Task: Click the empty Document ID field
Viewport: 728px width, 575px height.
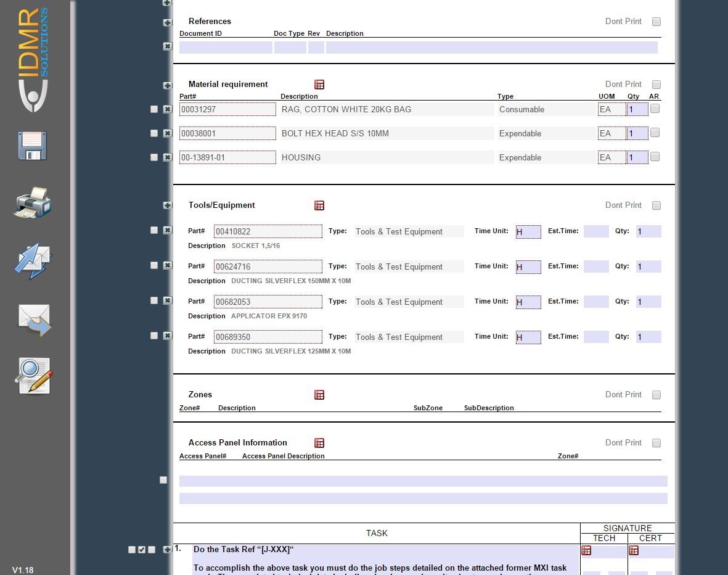Action: pyautogui.click(x=226, y=48)
